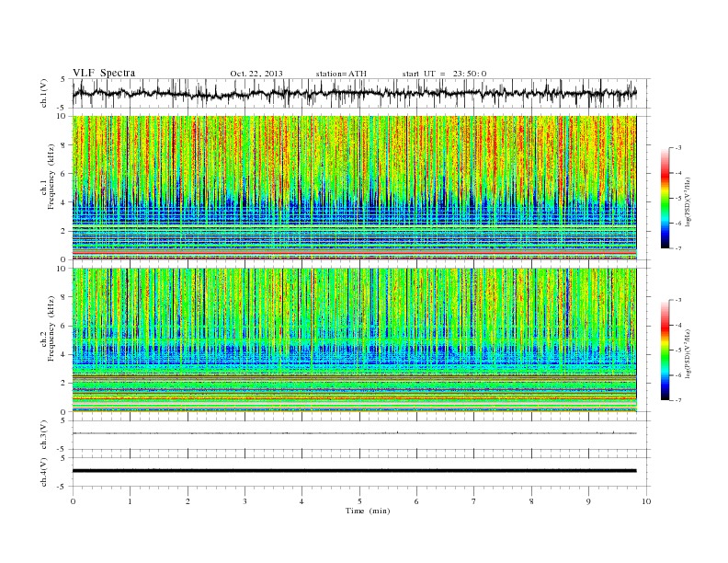Viewport: 728px width, 563px height.
Task: Select the date text Oct. 22, 2013
Action: 256,74
